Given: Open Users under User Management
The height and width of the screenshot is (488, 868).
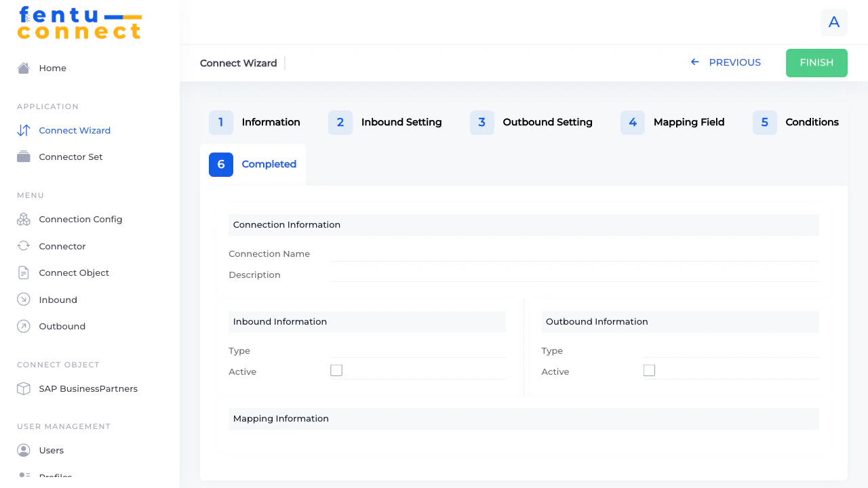Looking at the screenshot, I should (x=51, y=450).
